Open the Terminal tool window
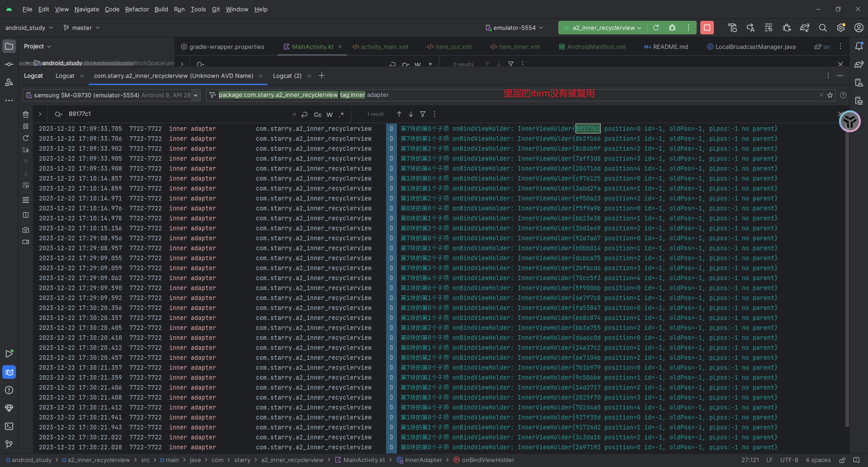The height and width of the screenshot is (467, 868). point(9,426)
